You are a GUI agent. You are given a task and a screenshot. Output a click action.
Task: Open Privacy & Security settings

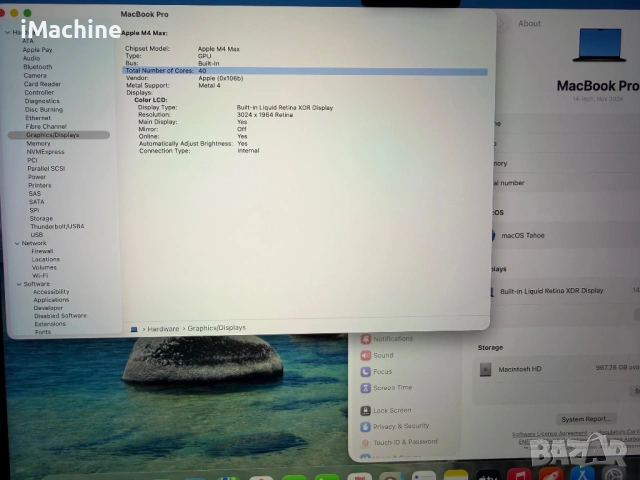pos(395,427)
